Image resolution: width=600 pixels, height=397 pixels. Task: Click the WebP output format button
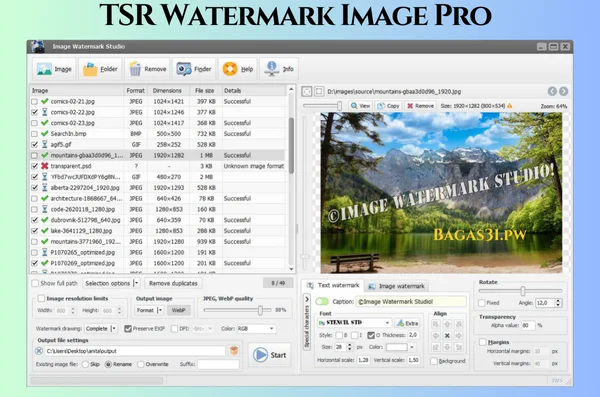point(178,310)
